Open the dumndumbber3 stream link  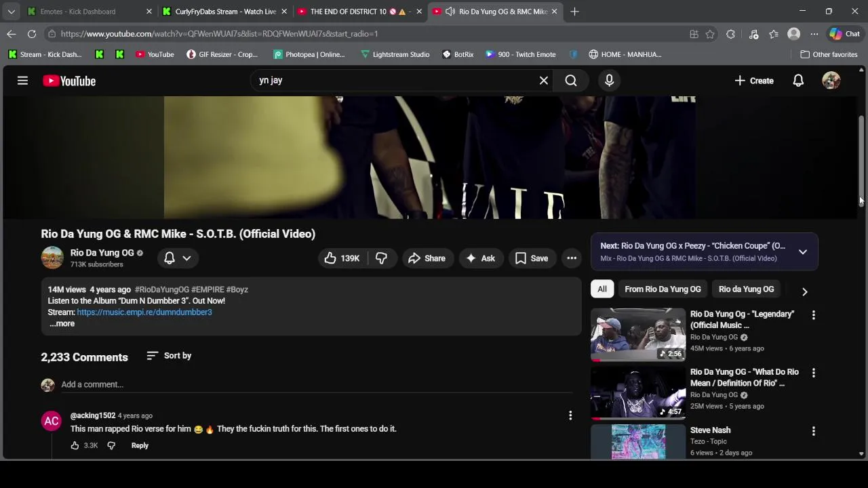(144, 312)
